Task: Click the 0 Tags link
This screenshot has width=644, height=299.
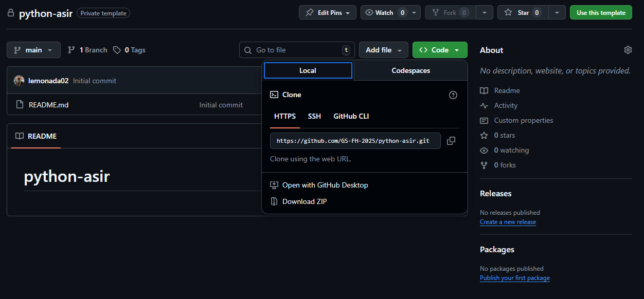Action: click(x=129, y=50)
